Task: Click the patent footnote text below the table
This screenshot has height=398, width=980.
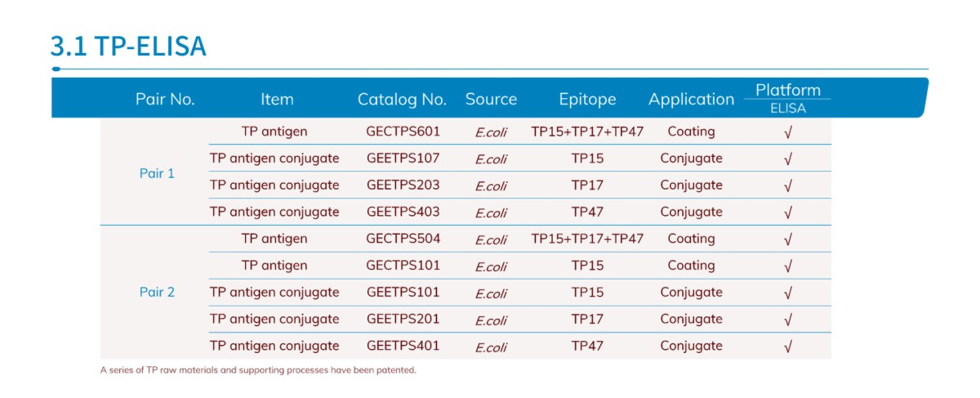Action: pyautogui.click(x=258, y=370)
